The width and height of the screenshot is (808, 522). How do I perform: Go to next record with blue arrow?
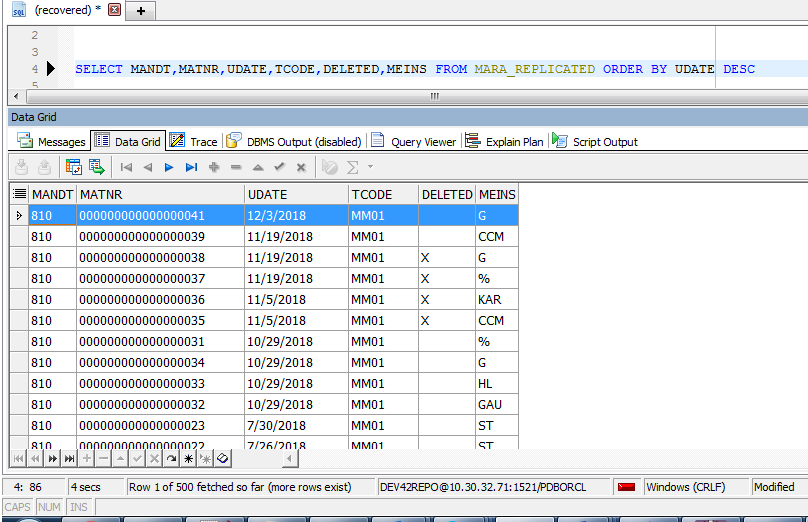(x=169, y=167)
